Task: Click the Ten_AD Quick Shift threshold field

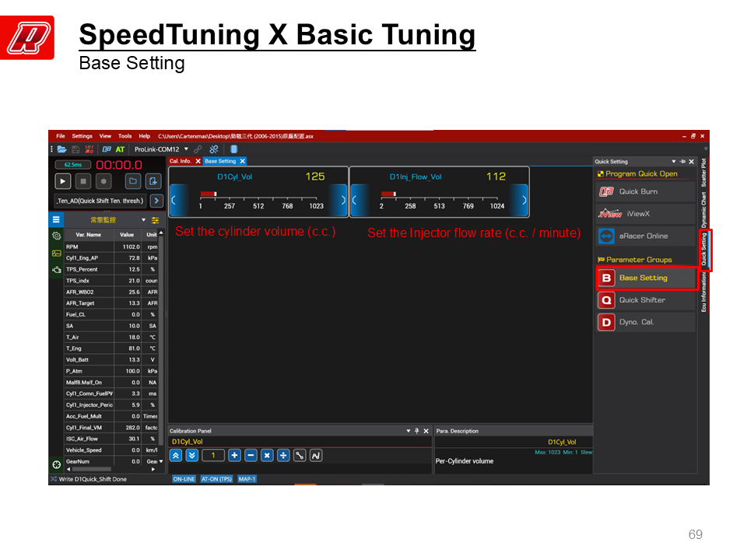Action: [100, 201]
